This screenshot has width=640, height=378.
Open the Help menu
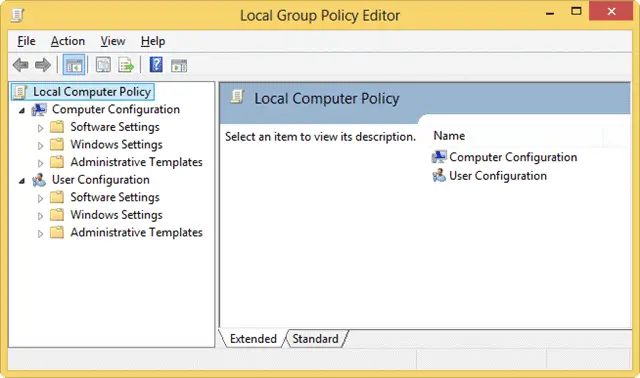[x=153, y=41]
